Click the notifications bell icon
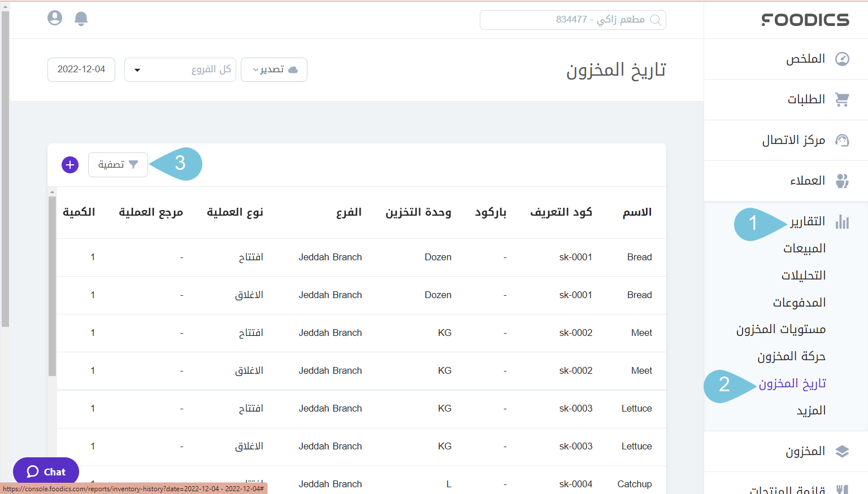 click(81, 18)
